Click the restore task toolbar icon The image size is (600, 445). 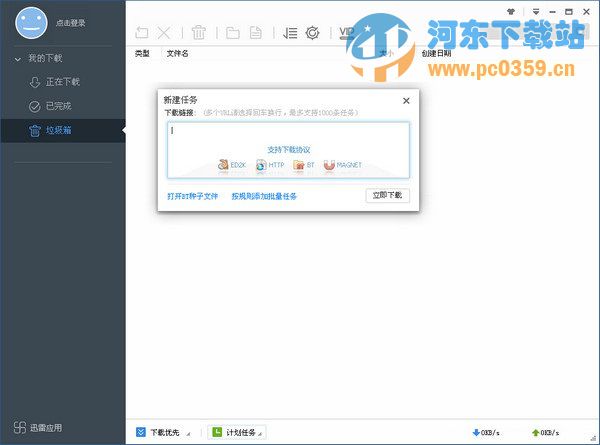(x=142, y=33)
